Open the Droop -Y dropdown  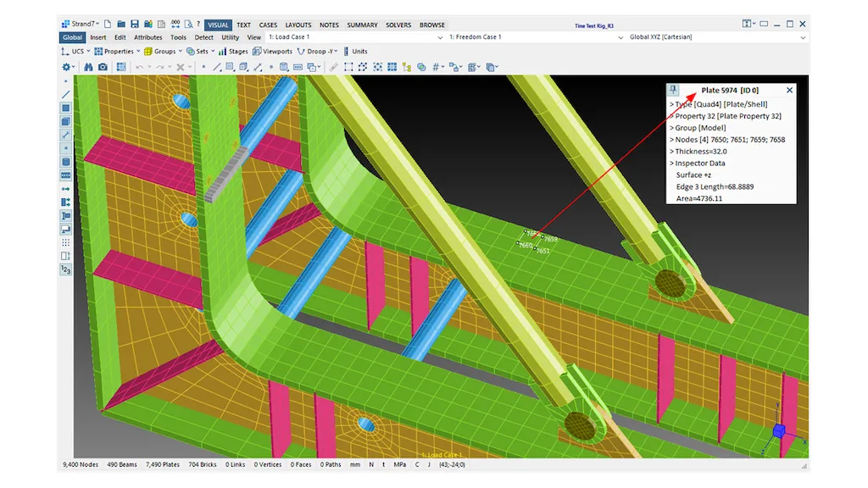tap(318, 52)
